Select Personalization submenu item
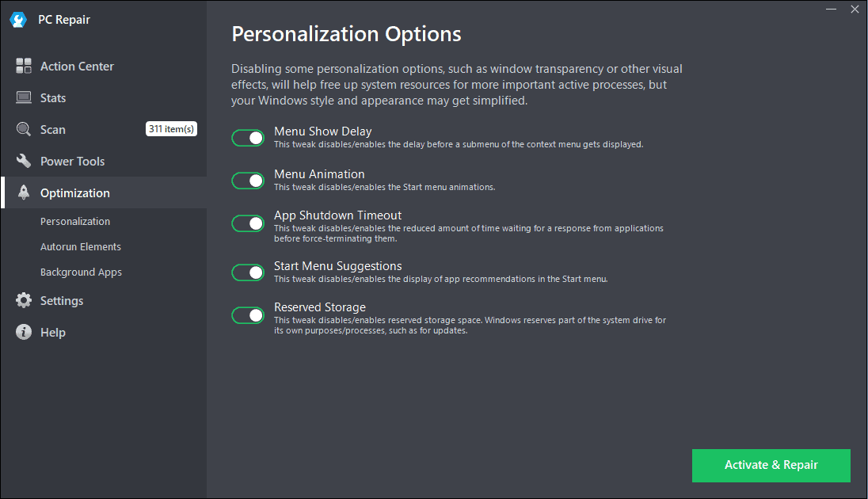 pos(75,222)
